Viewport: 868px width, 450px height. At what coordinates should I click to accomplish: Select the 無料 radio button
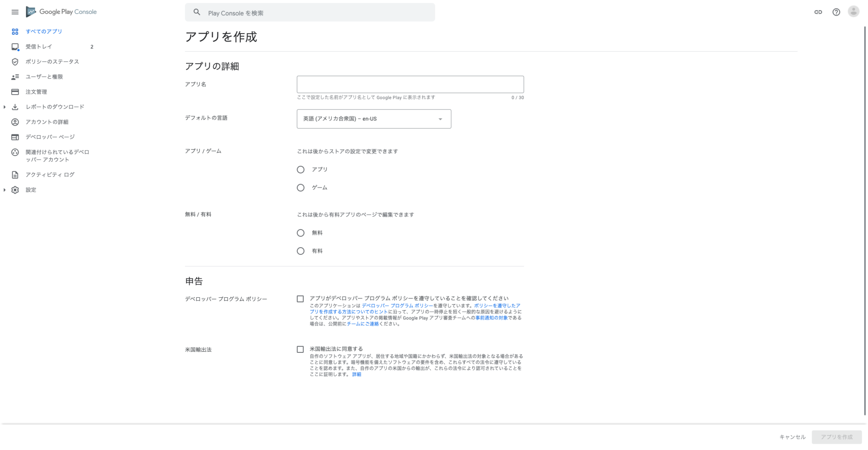300,233
